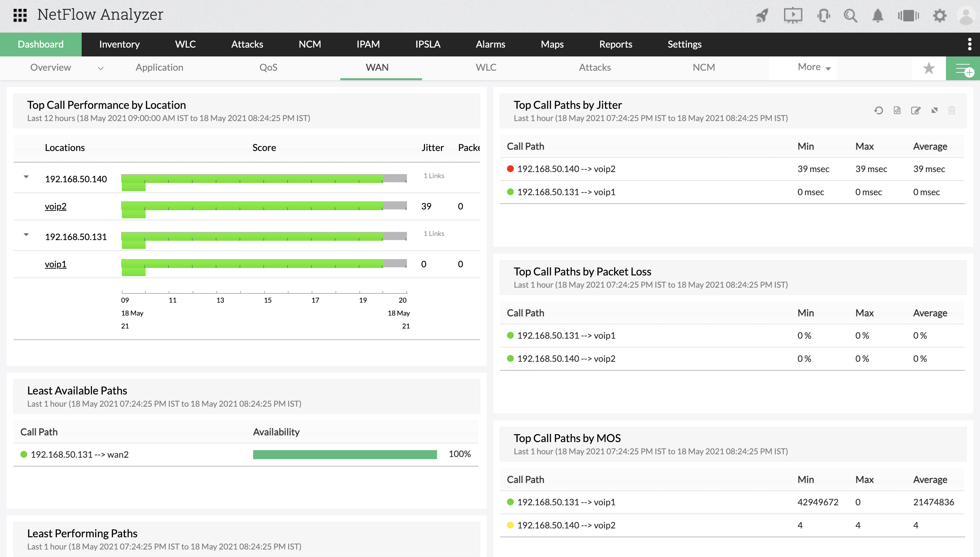The height and width of the screenshot is (557, 980).
Task: Switch to the Alarms tab
Action: 490,44
